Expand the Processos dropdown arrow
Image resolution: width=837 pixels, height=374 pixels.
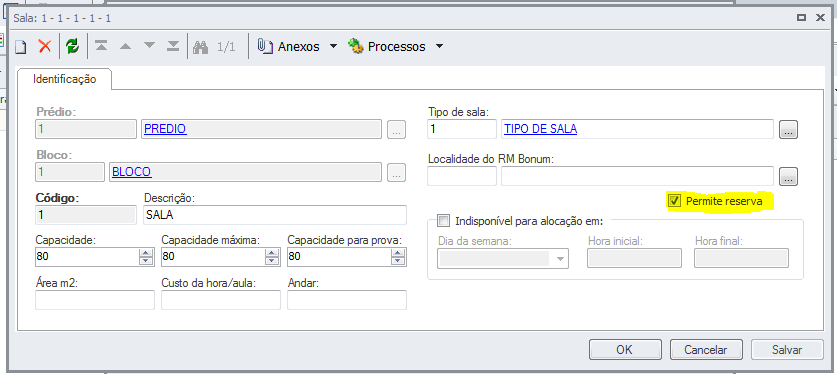[439, 46]
